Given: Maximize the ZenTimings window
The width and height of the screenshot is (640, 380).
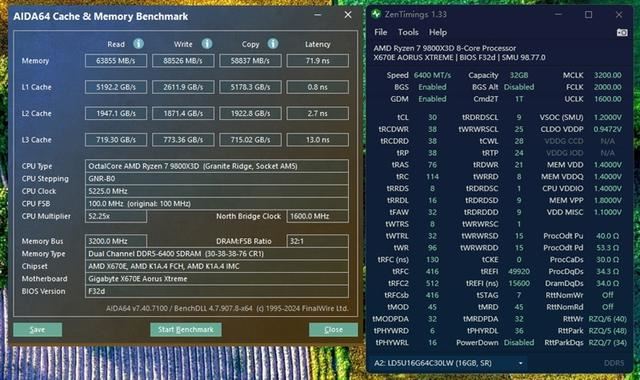Looking at the screenshot, I should pos(589,15).
